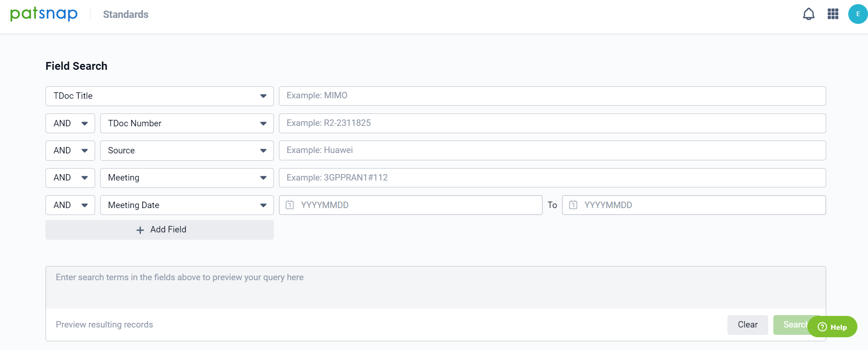Open the notifications bell
Image resolution: width=868 pixels, height=350 pixels.
[x=809, y=14]
